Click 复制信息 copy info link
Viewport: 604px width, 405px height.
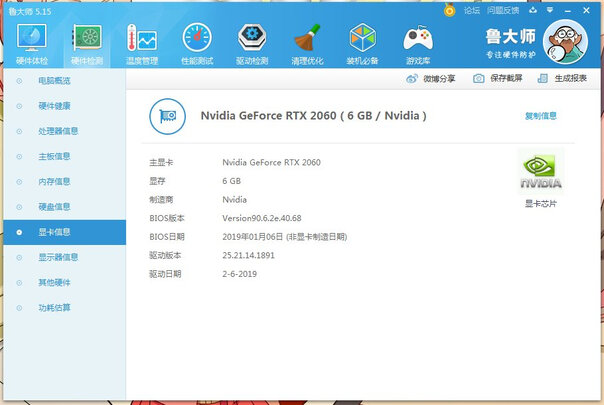pos(540,116)
